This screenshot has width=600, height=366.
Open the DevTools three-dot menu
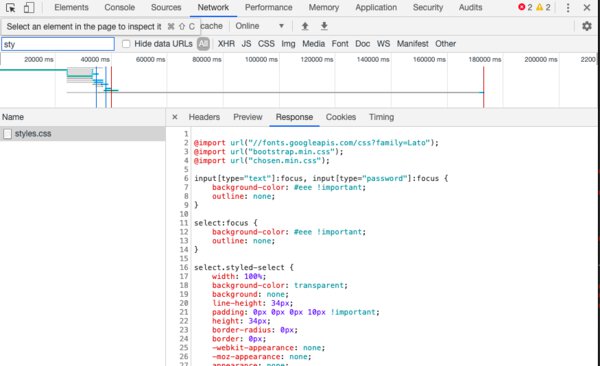pos(568,8)
